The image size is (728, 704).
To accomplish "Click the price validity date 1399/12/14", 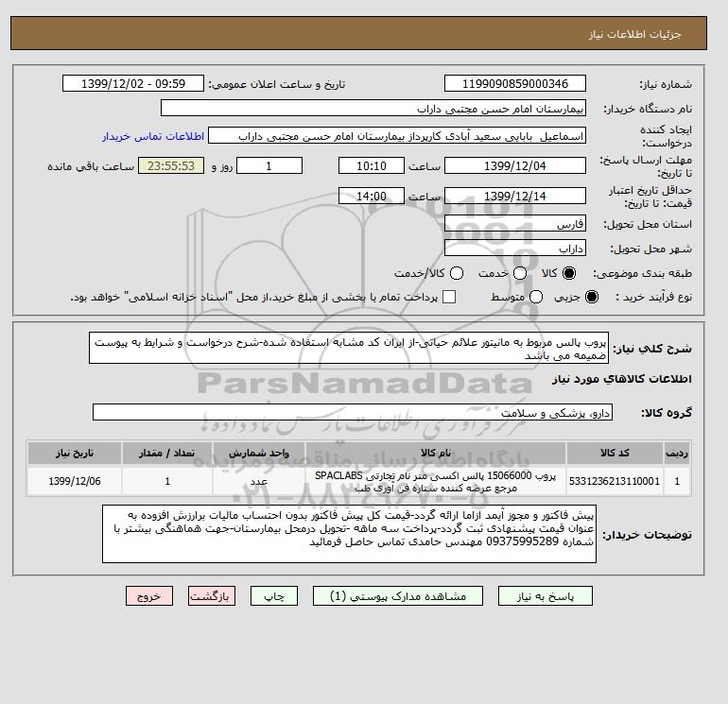I will pos(515,196).
